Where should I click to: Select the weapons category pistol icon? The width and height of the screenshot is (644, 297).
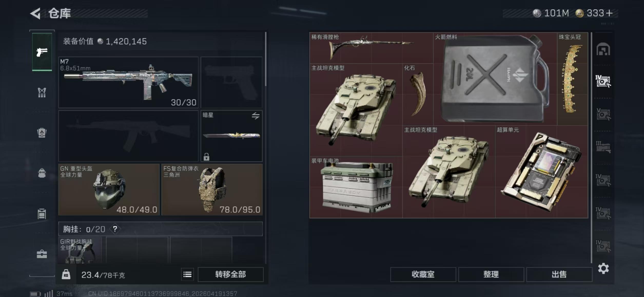pyautogui.click(x=42, y=52)
